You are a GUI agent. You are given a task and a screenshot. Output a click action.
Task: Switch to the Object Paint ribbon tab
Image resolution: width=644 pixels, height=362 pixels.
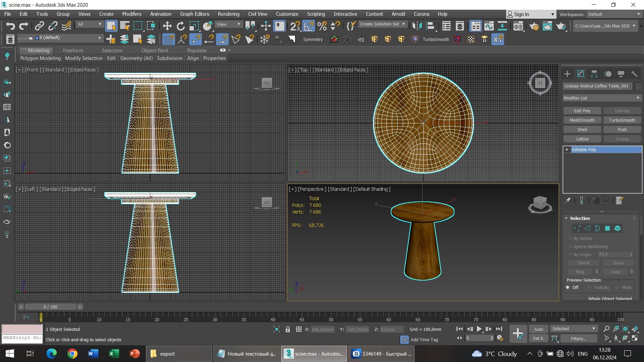click(155, 50)
